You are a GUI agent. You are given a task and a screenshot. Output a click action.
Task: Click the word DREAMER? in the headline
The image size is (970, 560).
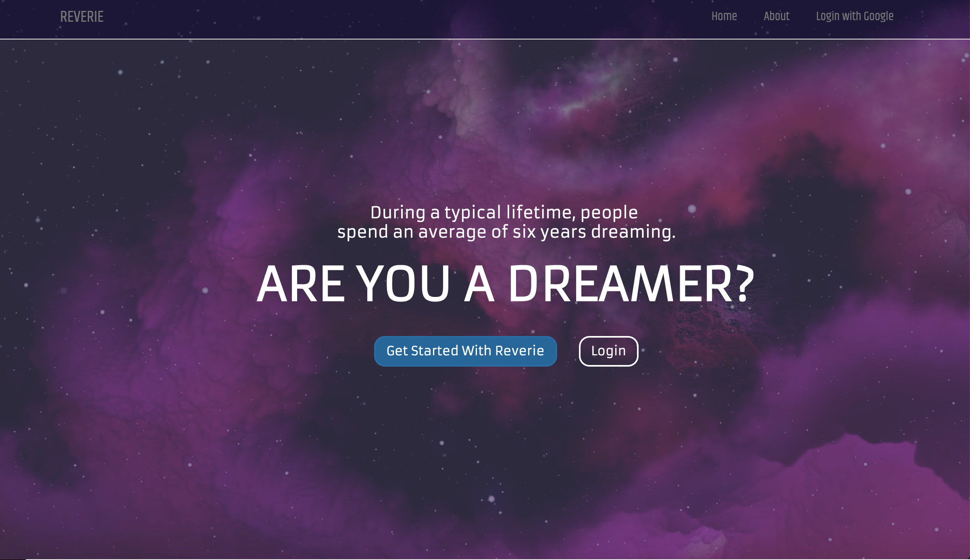click(x=631, y=284)
